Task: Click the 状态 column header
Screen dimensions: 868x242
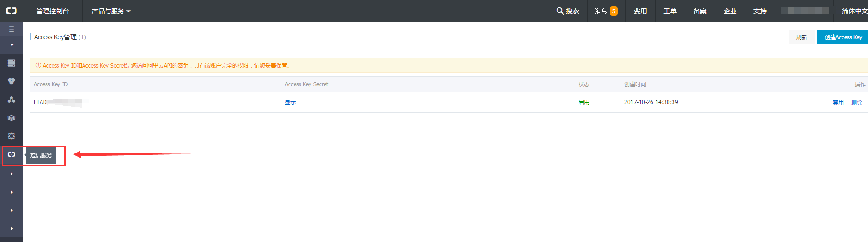Action: click(584, 84)
